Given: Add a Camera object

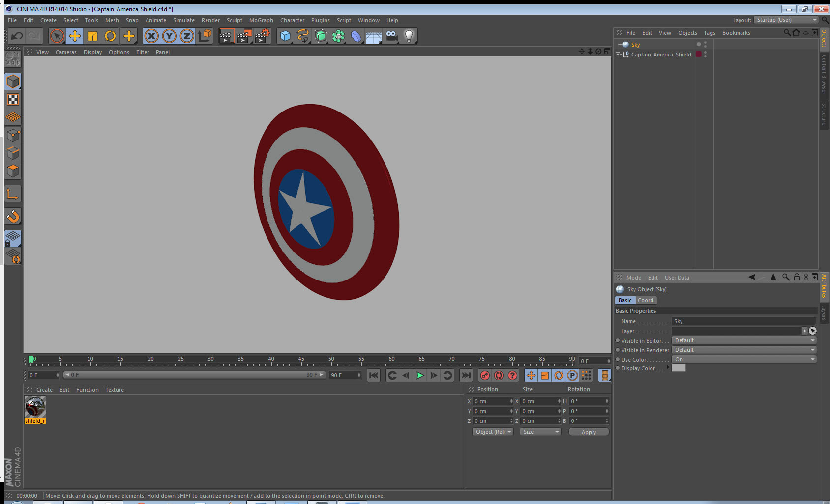Looking at the screenshot, I should (391, 36).
